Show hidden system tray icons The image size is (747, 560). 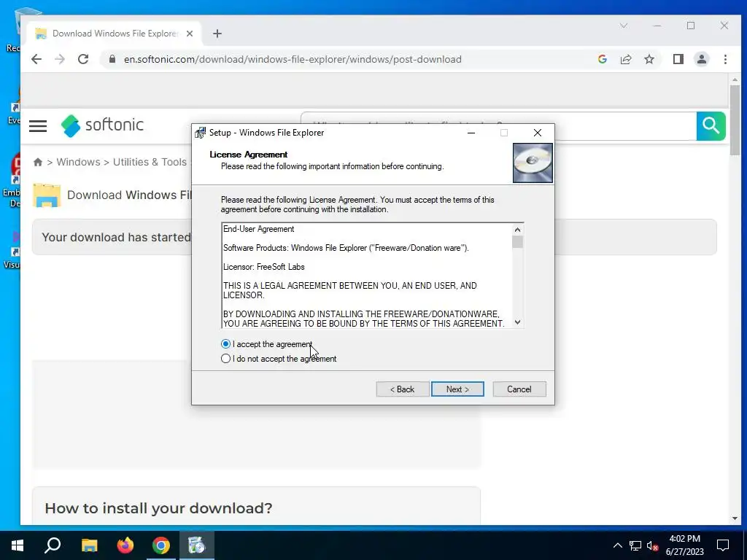(617, 545)
